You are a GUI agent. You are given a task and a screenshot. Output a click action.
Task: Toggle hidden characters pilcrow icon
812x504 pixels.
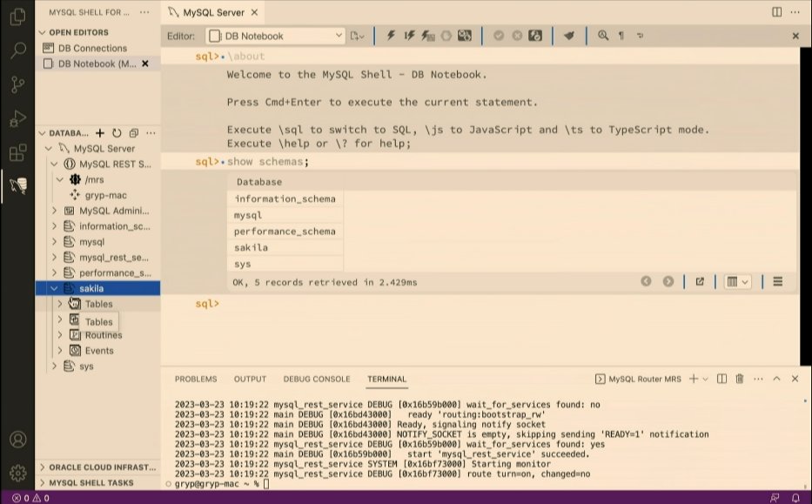click(x=621, y=35)
